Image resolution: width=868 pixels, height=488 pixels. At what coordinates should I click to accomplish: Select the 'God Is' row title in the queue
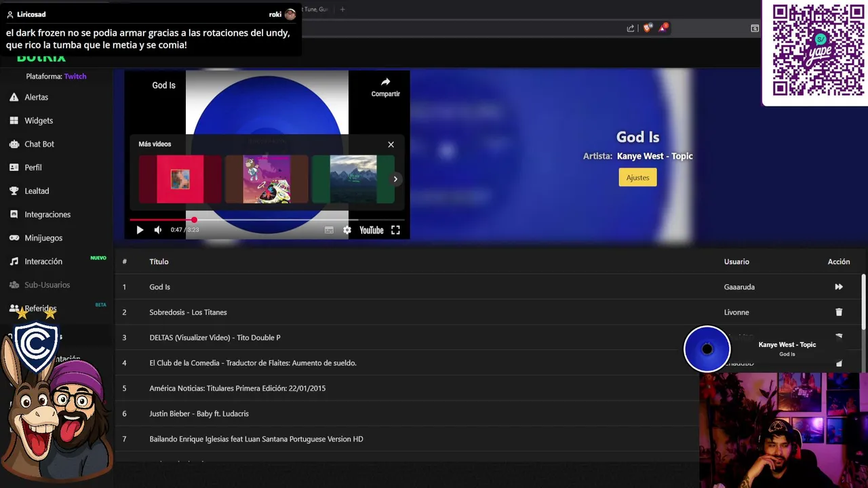point(160,287)
